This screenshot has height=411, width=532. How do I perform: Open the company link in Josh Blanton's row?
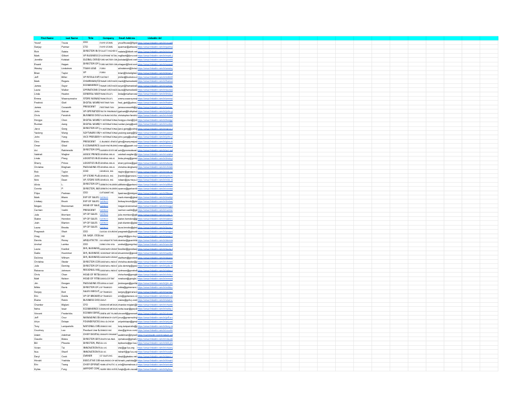(104, 223)
